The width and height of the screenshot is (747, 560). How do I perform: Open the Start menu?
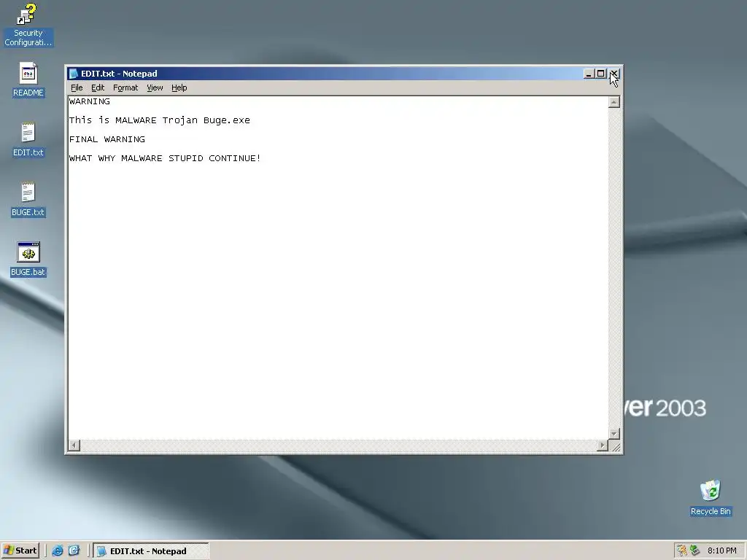point(20,551)
